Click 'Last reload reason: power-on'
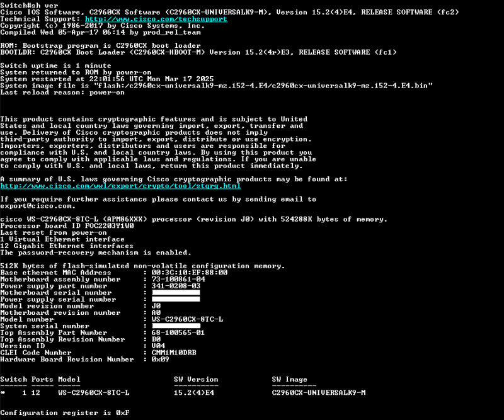The height and width of the screenshot is (420, 504). [62, 93]
